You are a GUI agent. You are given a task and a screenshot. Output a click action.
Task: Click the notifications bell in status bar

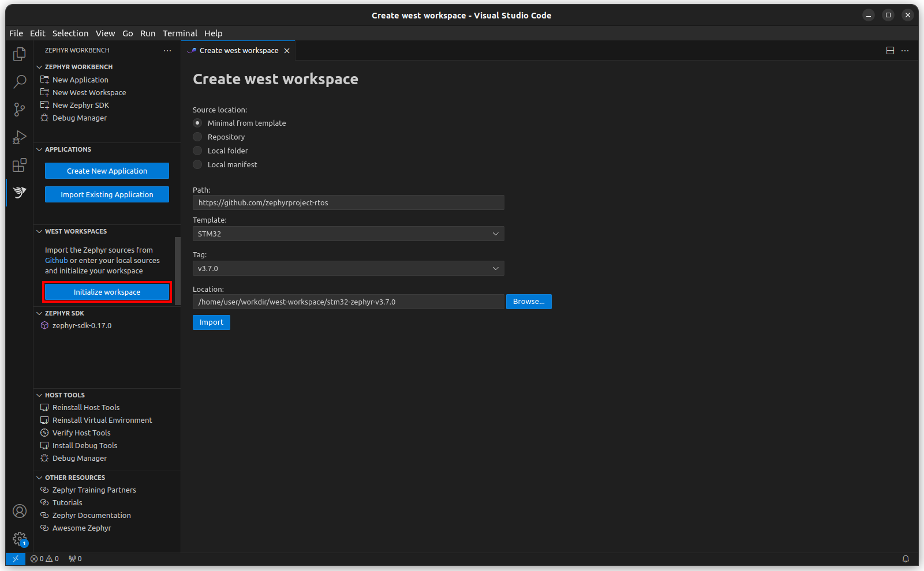[906, 559]
